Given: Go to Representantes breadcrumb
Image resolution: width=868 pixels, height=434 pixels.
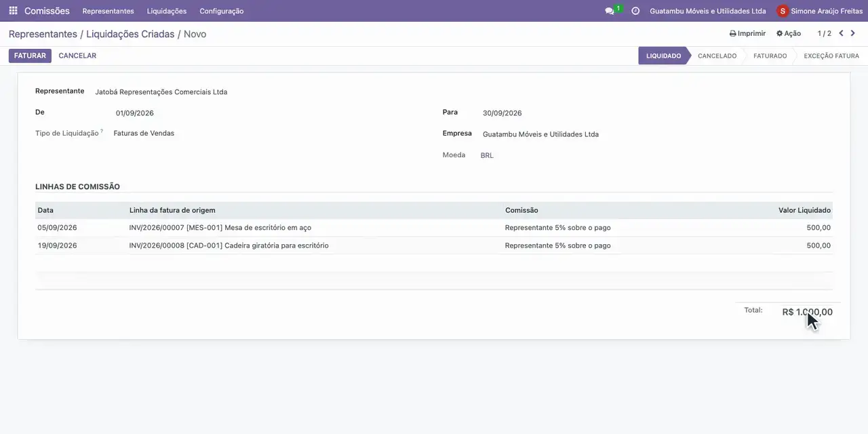Looking at the screenshot, I should point(43,34).
